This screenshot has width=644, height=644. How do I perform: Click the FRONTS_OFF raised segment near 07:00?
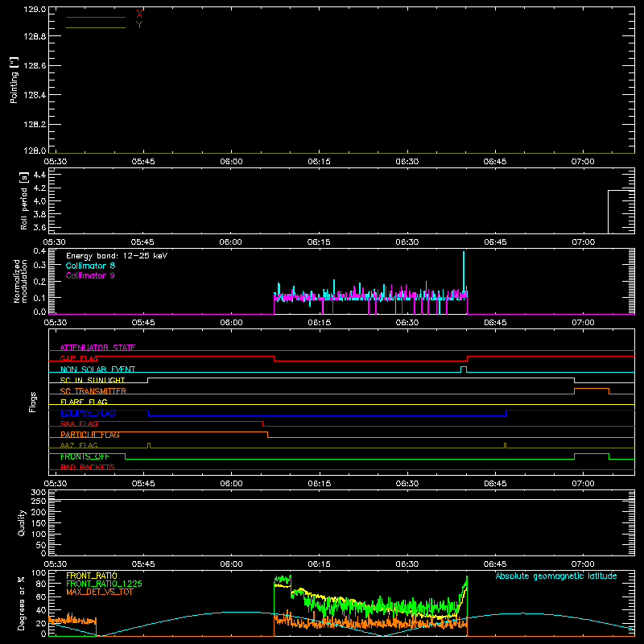click(x=592, y=454)
